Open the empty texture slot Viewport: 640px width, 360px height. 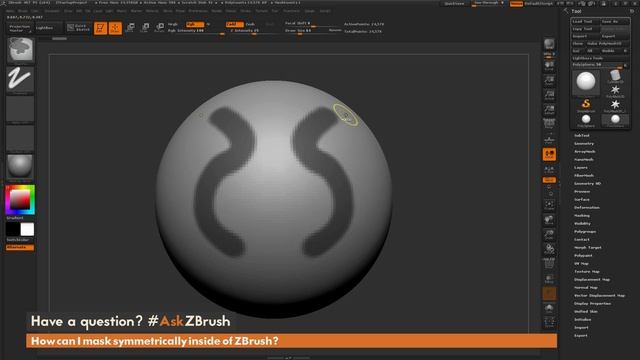click(x=20, y=138)
